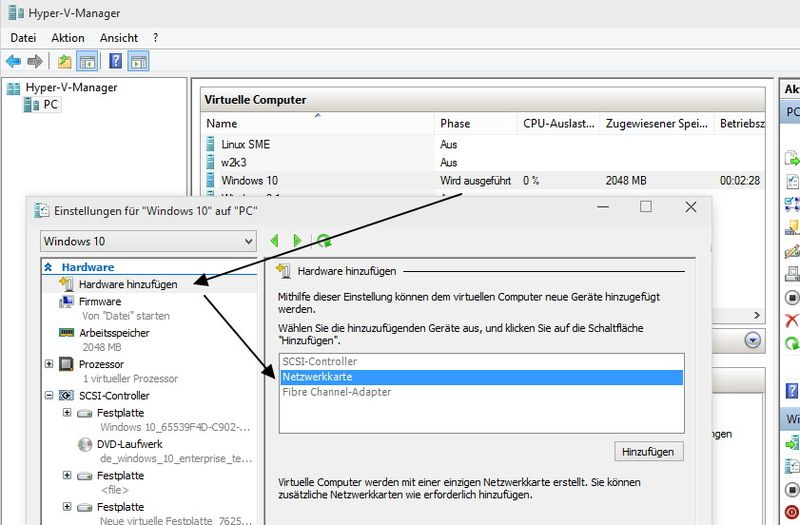The image size is (800, 525).
Task: Expand the Festplatte Neue virtuelle Festplatte node
Action: point(67,507)
